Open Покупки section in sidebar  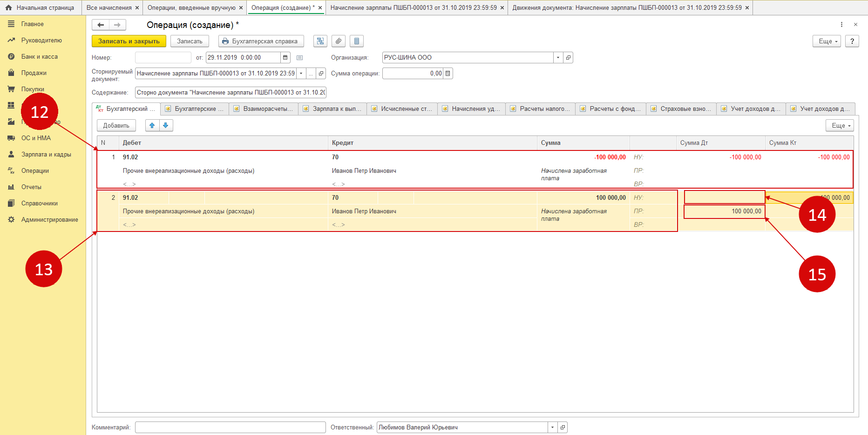coord(33,89)
